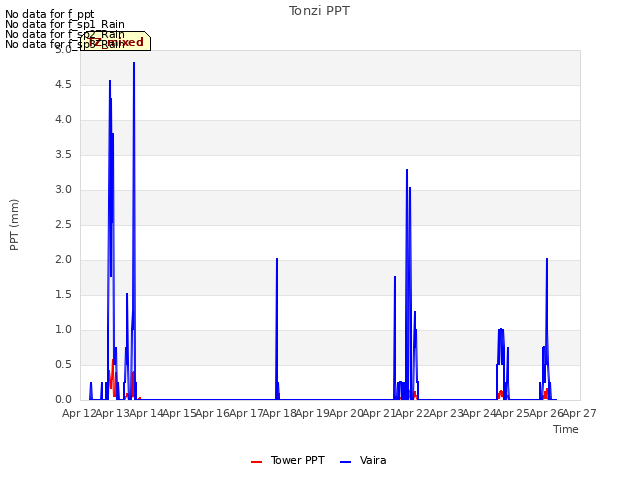Click the TZ_mixed annotation box
640x480 pixels.
pyautogui.click(x=116, y=41)
